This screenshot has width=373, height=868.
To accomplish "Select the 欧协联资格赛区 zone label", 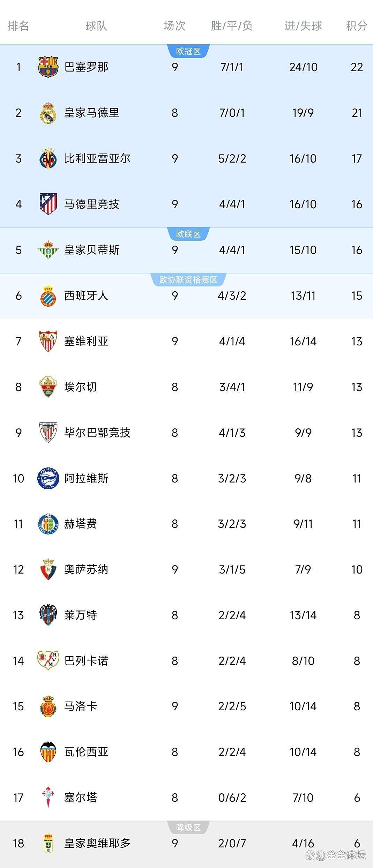I will pos(188,280).
